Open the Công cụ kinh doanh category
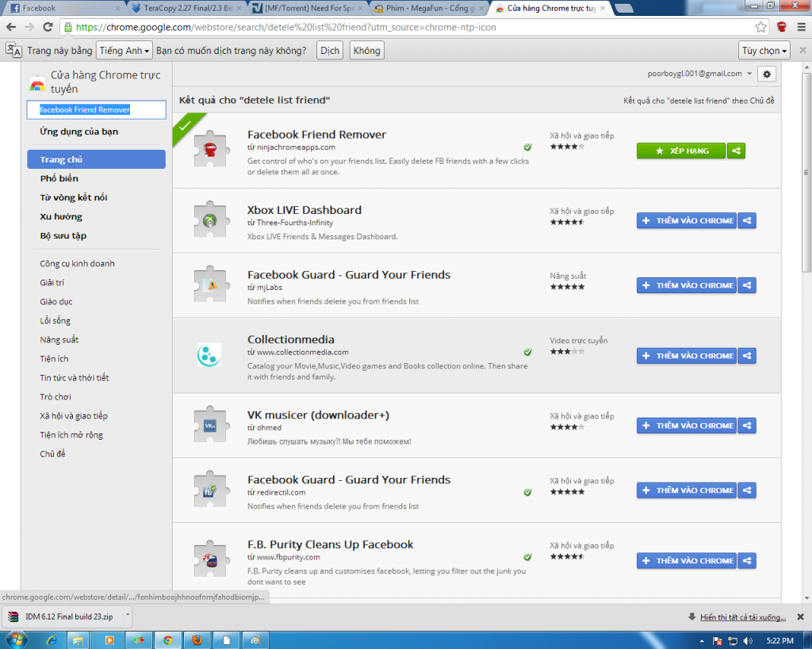This screenshot has height=649, width=812. pos(77,263)
